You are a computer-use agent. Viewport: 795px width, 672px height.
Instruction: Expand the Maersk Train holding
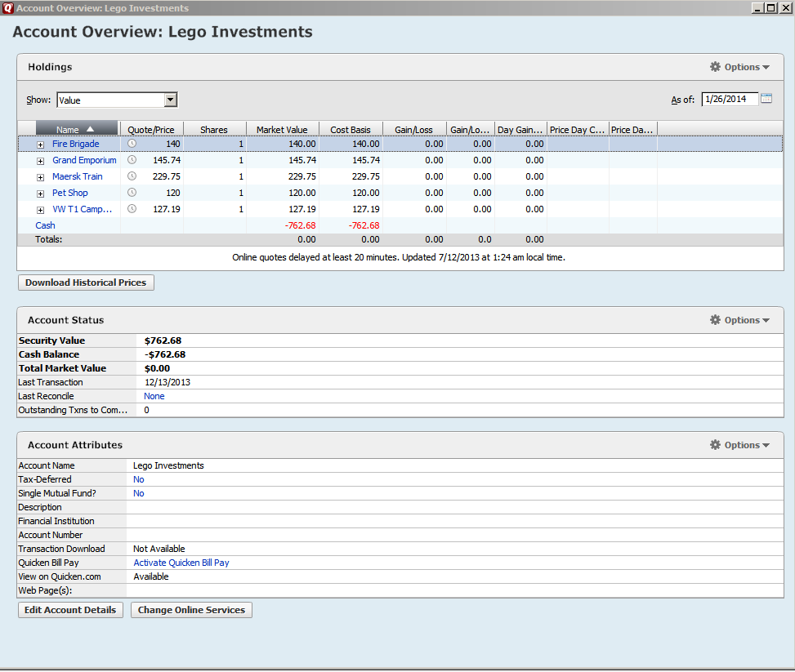pos(41,177)
